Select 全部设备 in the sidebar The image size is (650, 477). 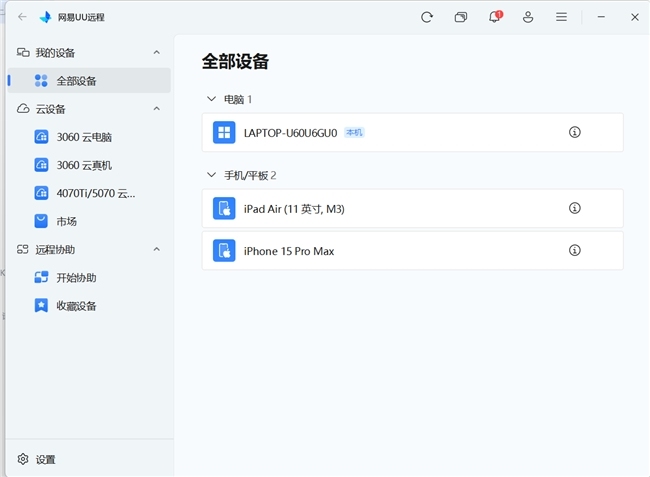pos(89,80)
